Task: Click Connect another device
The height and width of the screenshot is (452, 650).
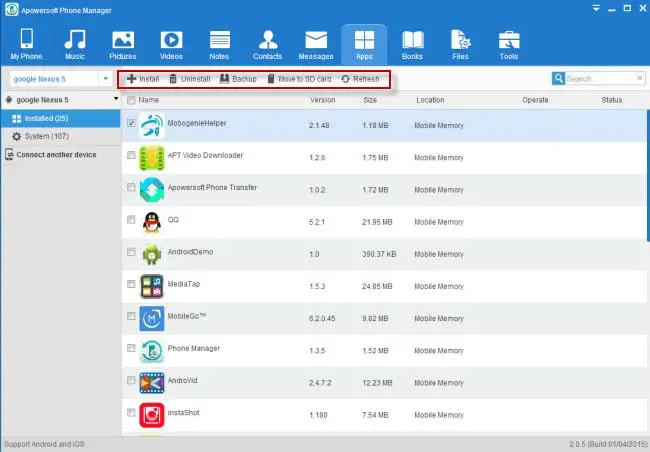Action: point(51,155)
